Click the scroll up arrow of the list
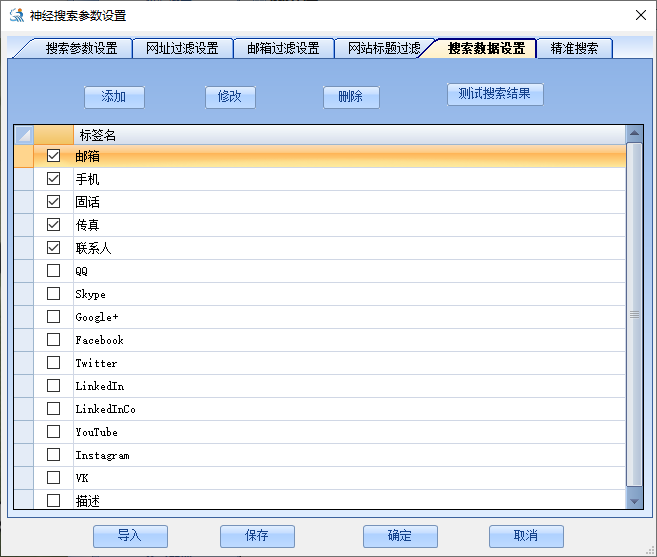 (634, 134)
